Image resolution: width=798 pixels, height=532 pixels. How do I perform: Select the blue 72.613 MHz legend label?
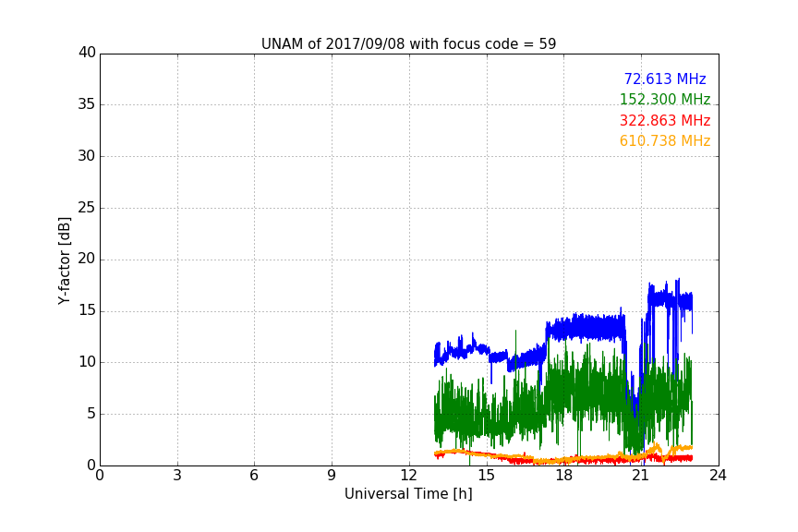click(x=665, y=79)
